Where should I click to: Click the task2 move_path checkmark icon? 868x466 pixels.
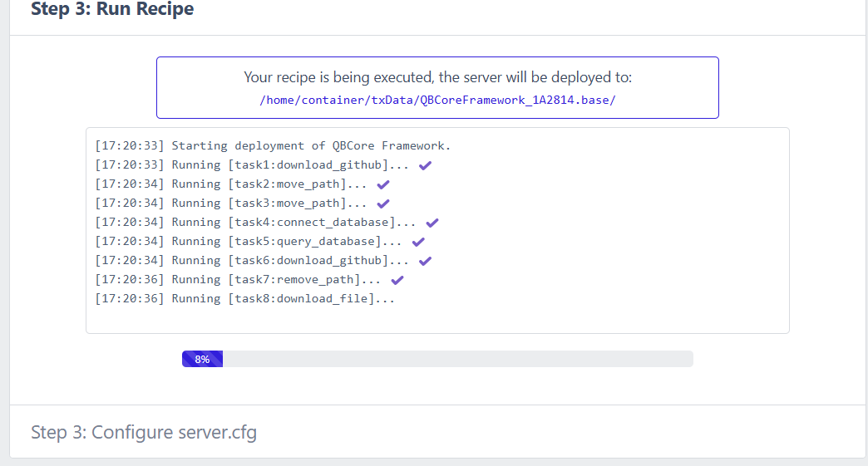(383, 184)
